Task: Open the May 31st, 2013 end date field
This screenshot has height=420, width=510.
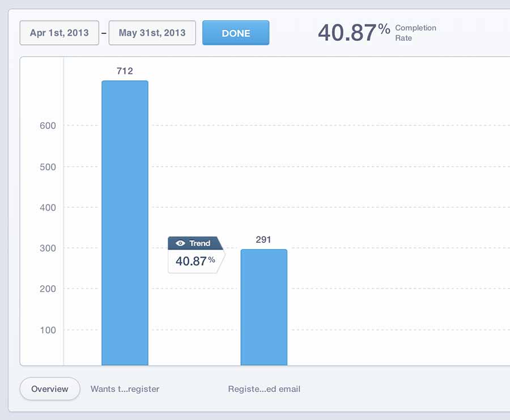Action: point(152,33)
